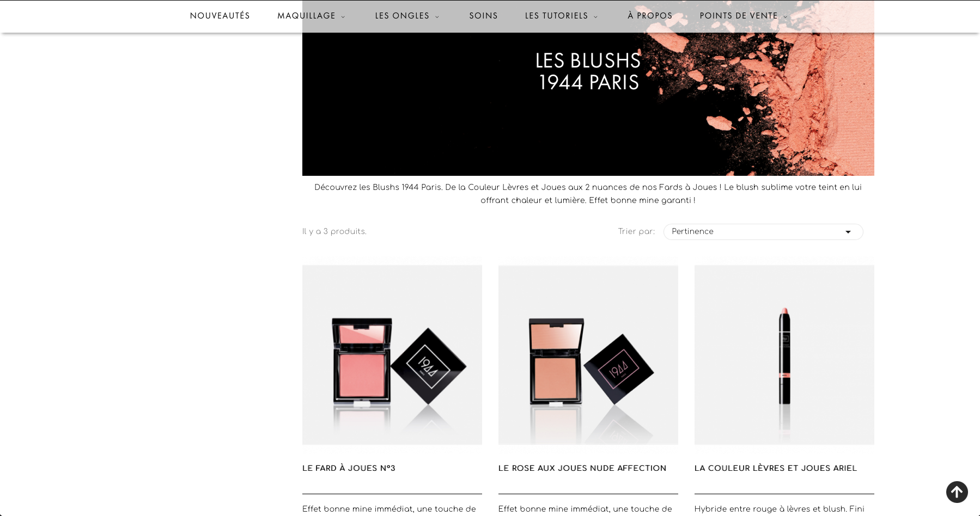
Task: Open the Nouveautés menu item
Action: (220, 16)
